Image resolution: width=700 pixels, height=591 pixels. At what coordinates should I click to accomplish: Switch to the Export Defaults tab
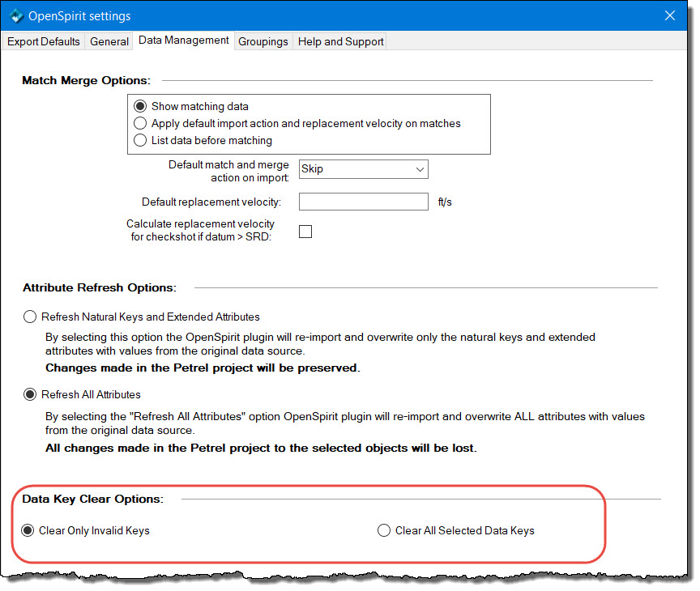coord(43,41)
